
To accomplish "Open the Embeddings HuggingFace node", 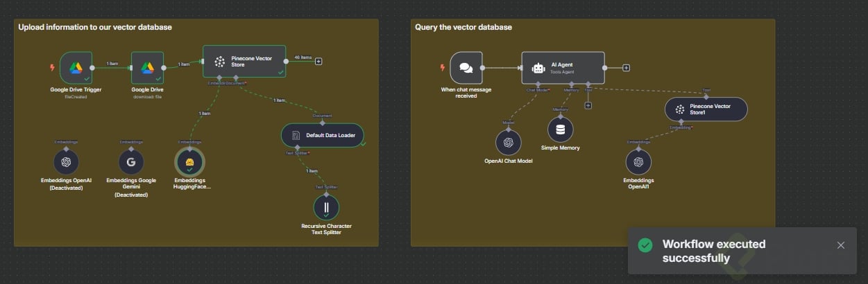I will click(189, 161).
